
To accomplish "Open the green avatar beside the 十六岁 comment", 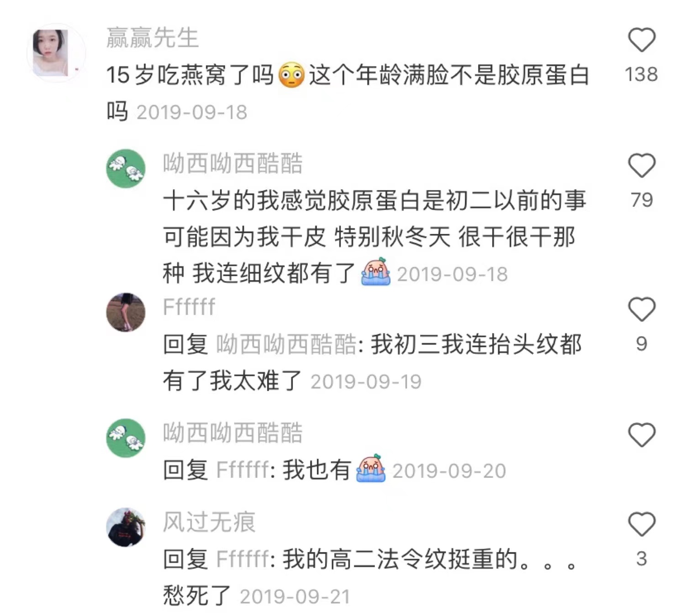I will [x=126, y=168].
